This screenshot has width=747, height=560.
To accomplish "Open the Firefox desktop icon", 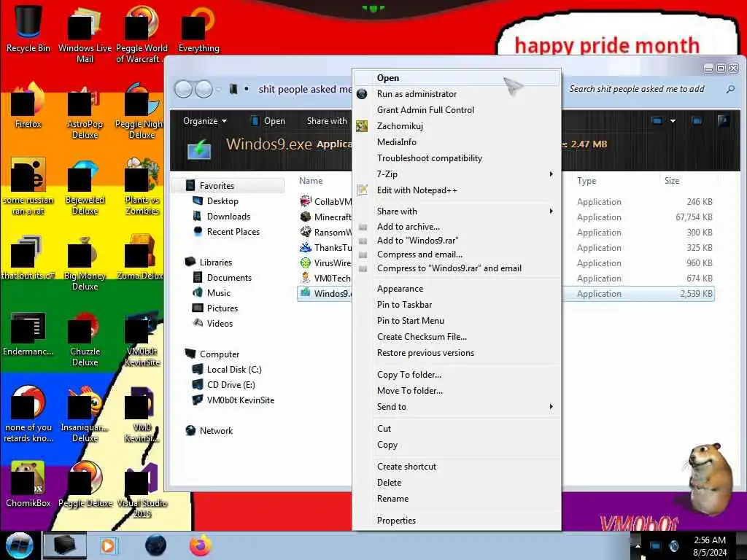I will point(28,106).
